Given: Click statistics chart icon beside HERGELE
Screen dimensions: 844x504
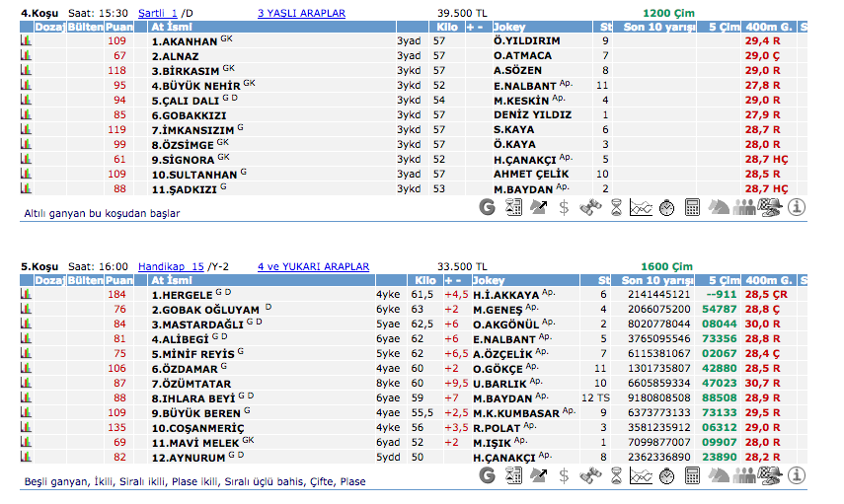Looking at the screenshot, I should (x=27, y=294).
